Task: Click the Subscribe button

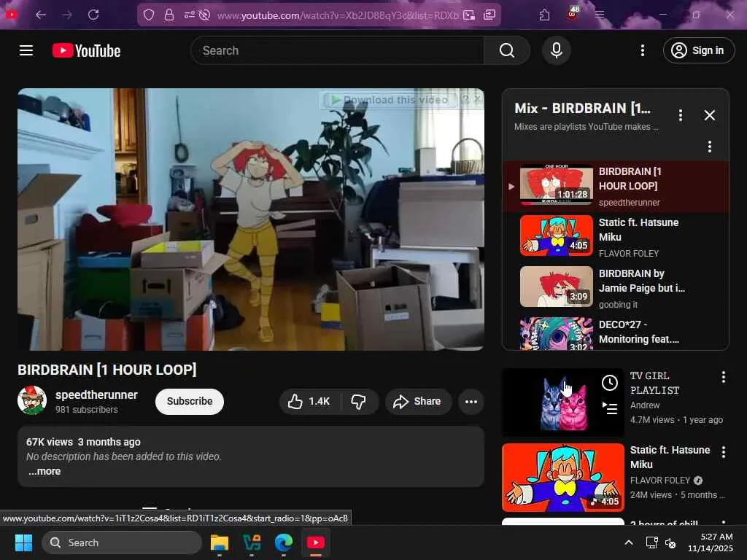Action: (x=189, y=402)
